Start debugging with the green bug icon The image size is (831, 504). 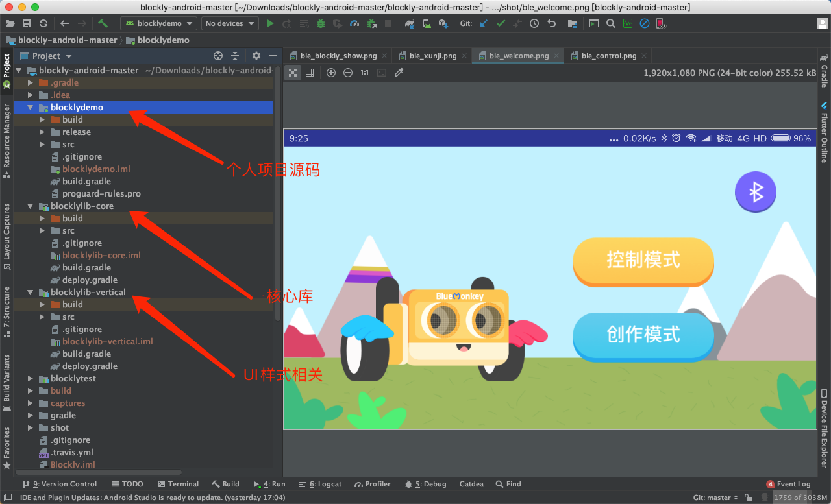click(321, 23)
